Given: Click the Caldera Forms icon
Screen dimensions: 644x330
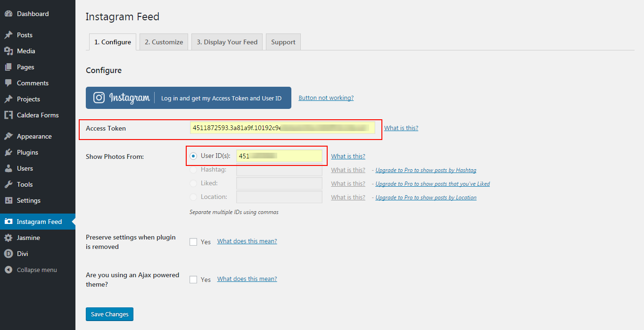Looking at the screenshot, I should (x=8, y=115).
